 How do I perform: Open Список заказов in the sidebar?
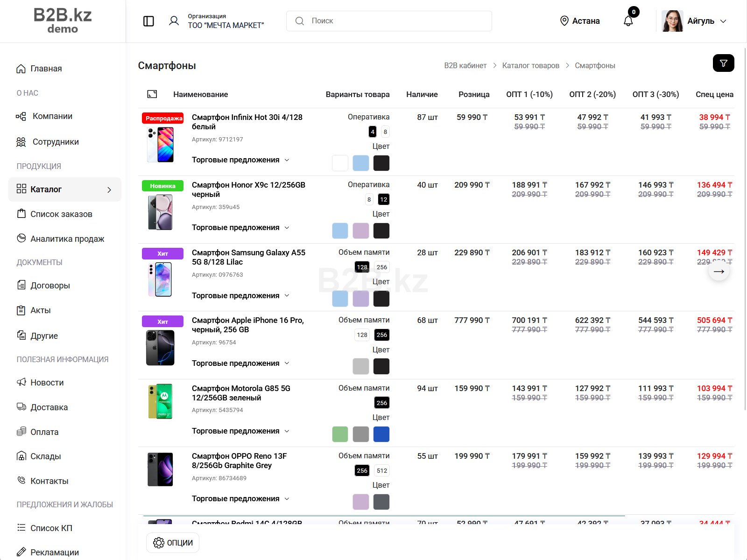tap(61, 214)
